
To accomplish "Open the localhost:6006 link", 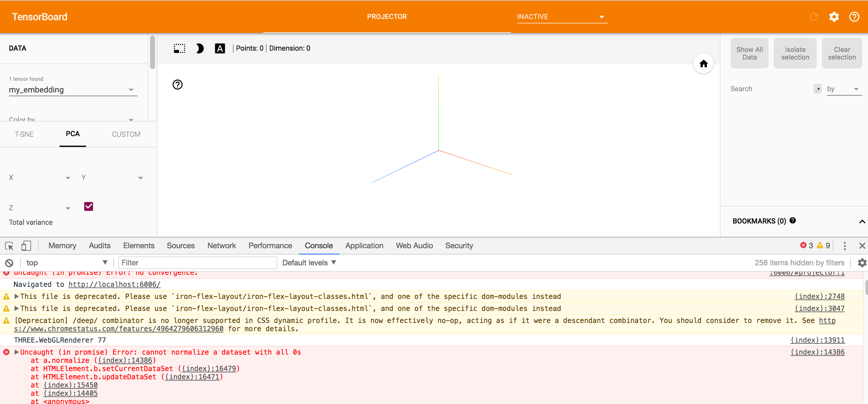I will tap(114, 284).
